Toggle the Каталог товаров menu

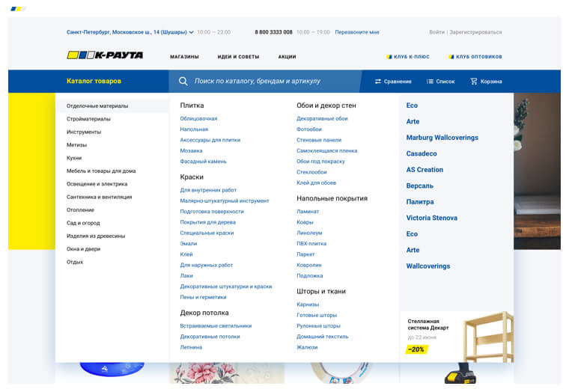[x=94, y=81]
